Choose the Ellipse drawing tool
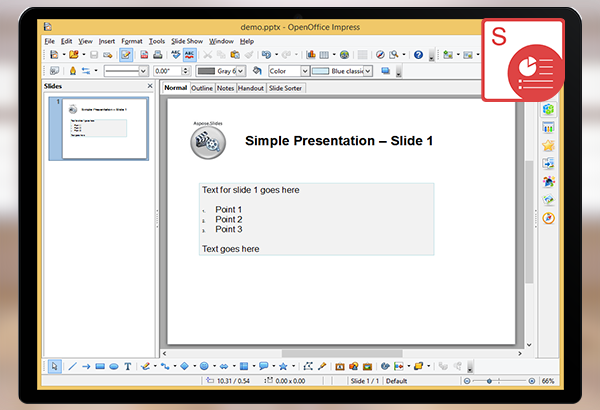Viewport: 600px width, 410px height. point(114,367)
